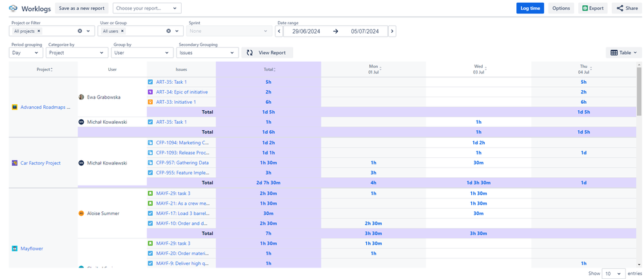Open issue ART-34: Epic of initiative
The height and width of the screenshot is (279, 644).
click(x=182, y=92)
